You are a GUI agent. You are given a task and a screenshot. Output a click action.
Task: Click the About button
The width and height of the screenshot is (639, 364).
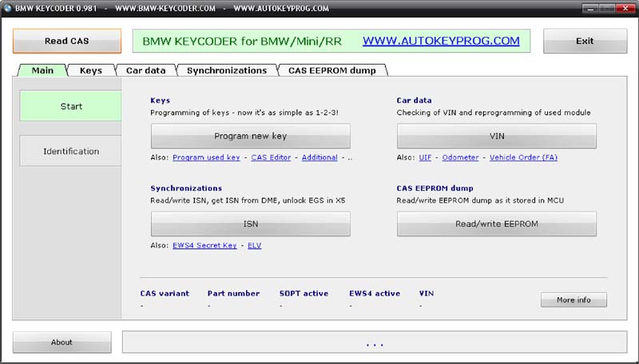62,342
